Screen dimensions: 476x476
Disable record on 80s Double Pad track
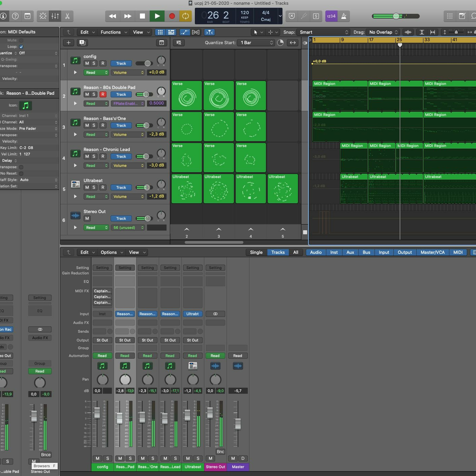pyautogui.click(x=103, y=94)
